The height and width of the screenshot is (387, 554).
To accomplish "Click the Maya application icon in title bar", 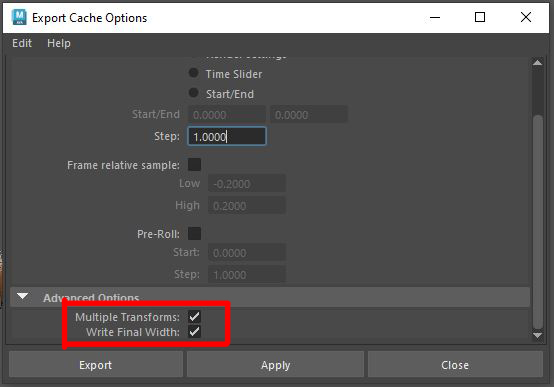I will (19, 17).
